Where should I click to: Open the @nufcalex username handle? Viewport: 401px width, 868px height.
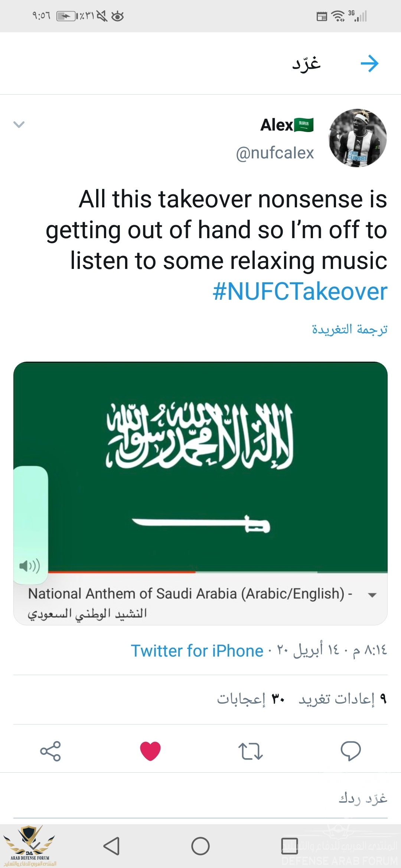[275, 153]
